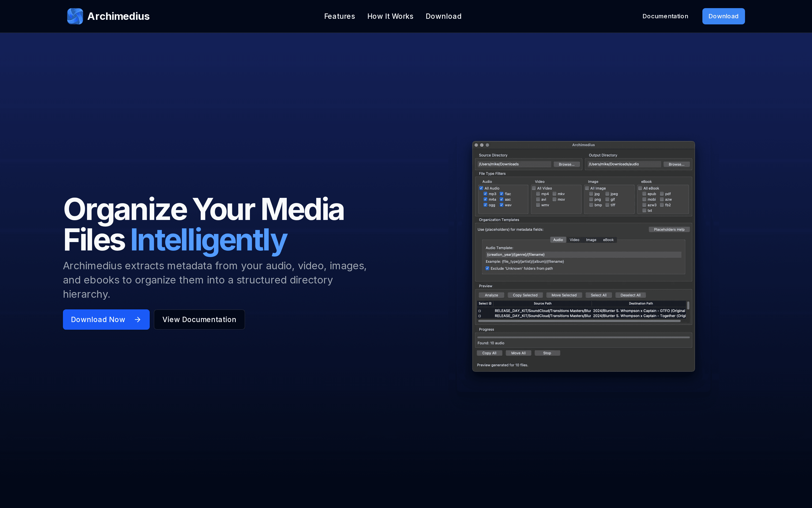Toggle the m4a checkbox
The image size is (812, 508).
[485, 199]
